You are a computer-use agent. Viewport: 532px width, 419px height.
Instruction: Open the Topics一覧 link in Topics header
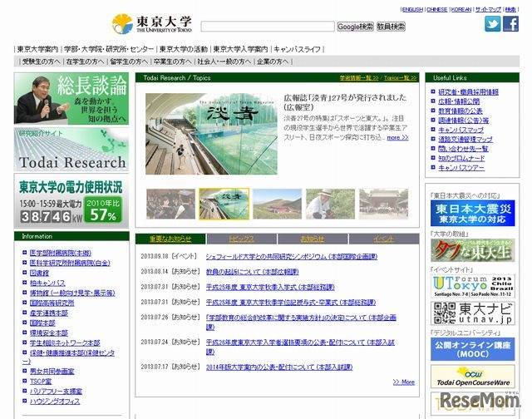[400, 78]
